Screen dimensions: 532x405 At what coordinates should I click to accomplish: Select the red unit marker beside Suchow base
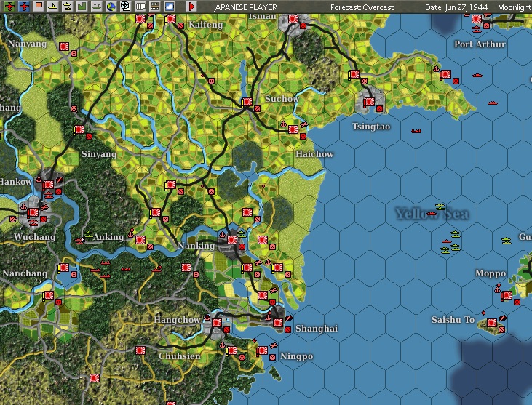257,109
